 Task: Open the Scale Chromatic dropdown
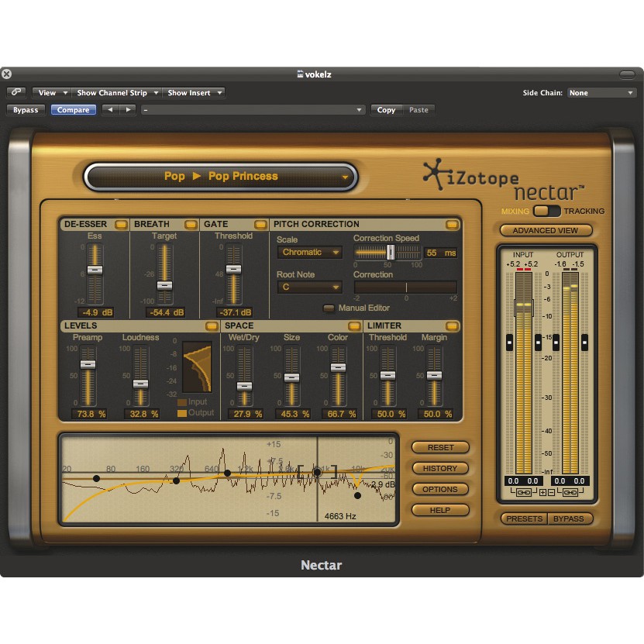point(309,252)
